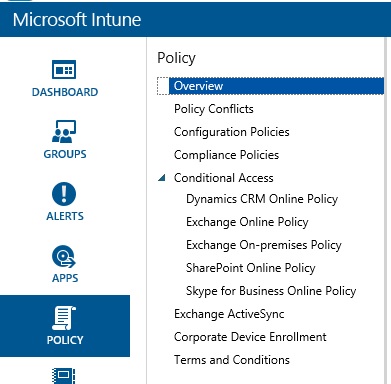Open Skype for Business Online Policy
This screenshot has height=384, width=391.
pos(271,291)
